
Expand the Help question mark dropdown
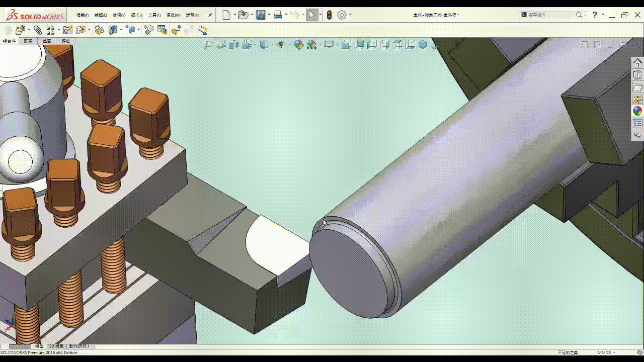tap(603, 15)
